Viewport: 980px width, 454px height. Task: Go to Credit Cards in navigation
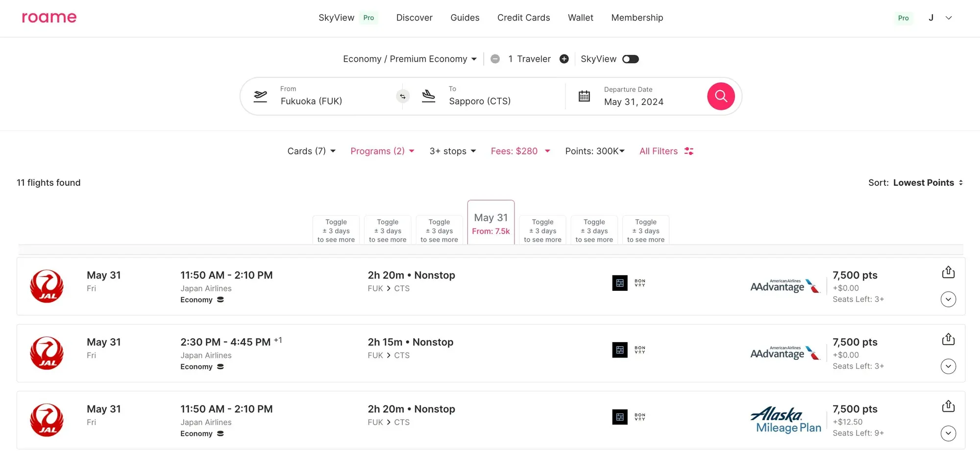click(x=523, y=18)
